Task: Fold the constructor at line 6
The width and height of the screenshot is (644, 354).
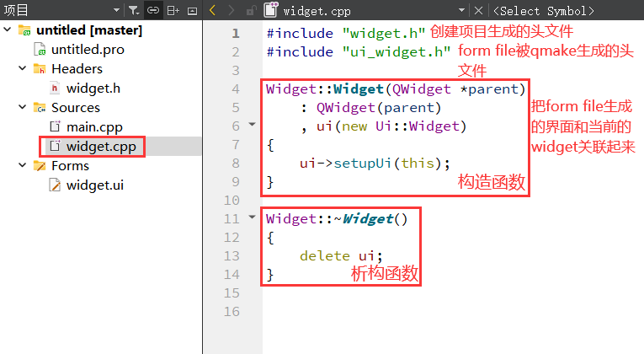Action: click(x=253, y=124)
